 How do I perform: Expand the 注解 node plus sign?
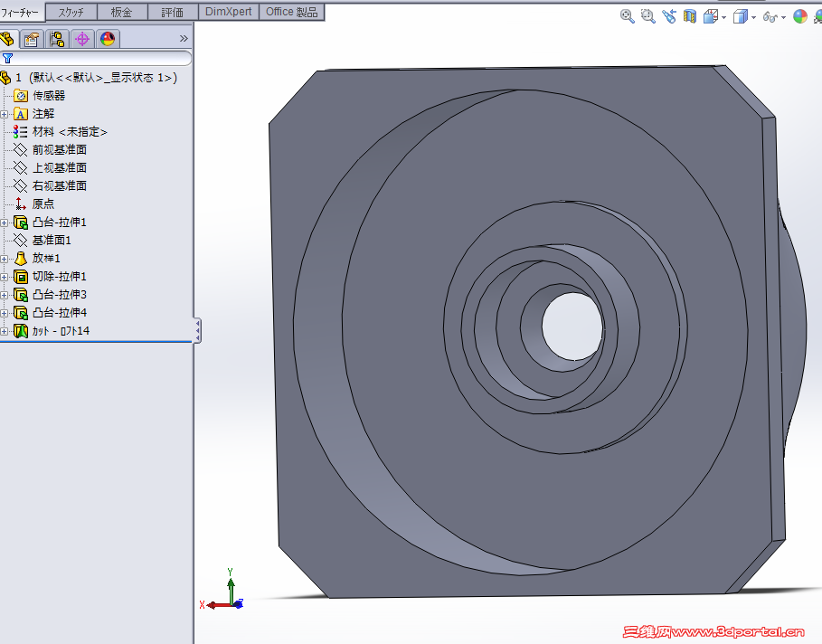pyautogui.click(x=5, y=114)
